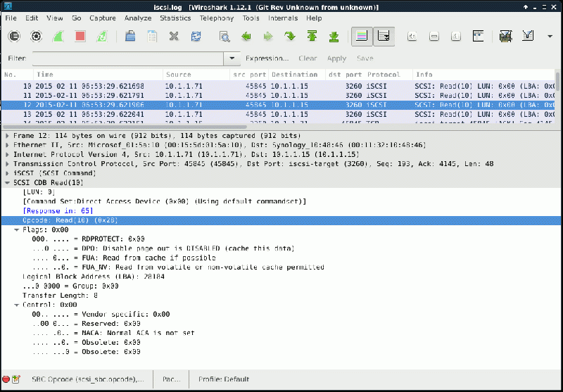Collapse the Flags: 0x00 subtree
Screen dimensions: 563x392
(16, 229)
